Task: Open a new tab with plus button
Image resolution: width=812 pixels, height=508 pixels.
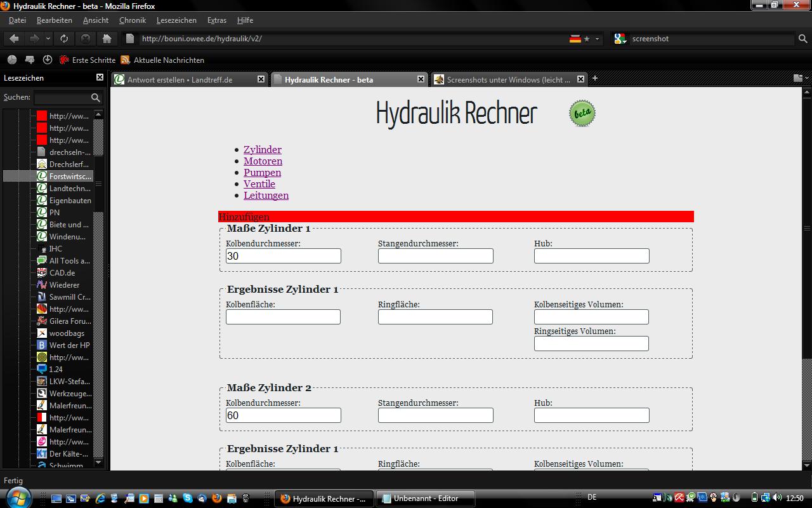Action: tap(594, 79)
